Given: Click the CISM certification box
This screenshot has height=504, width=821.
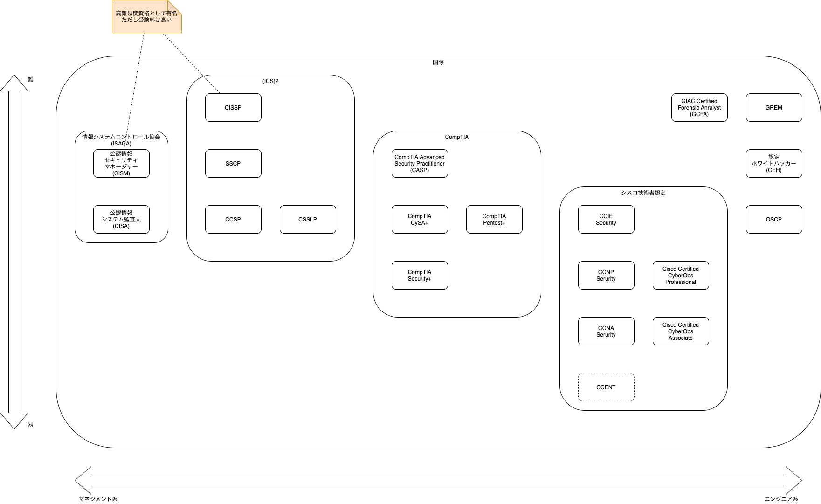Looking at the screenshot, I should coord(121,164).
